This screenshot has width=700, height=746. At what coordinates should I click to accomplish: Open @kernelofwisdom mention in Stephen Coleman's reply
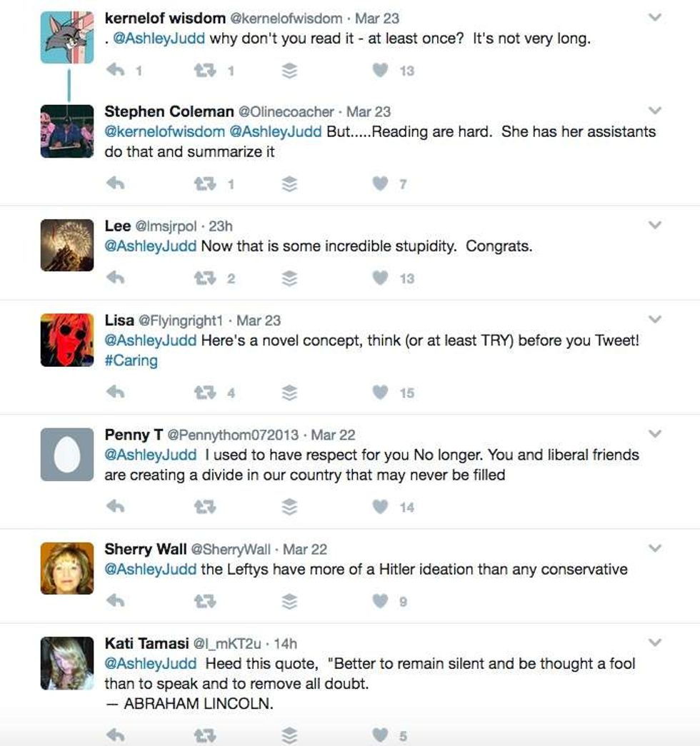tap(164, 132)
